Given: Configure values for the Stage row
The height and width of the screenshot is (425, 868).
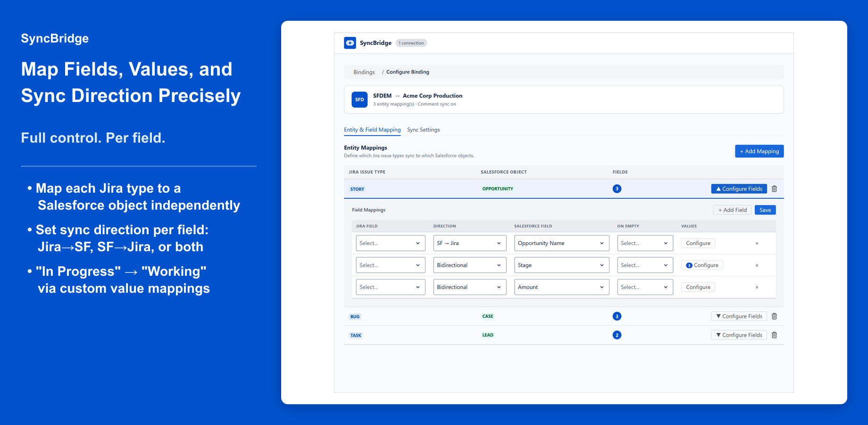Looking at the screenshot, I should coord(702,265).
